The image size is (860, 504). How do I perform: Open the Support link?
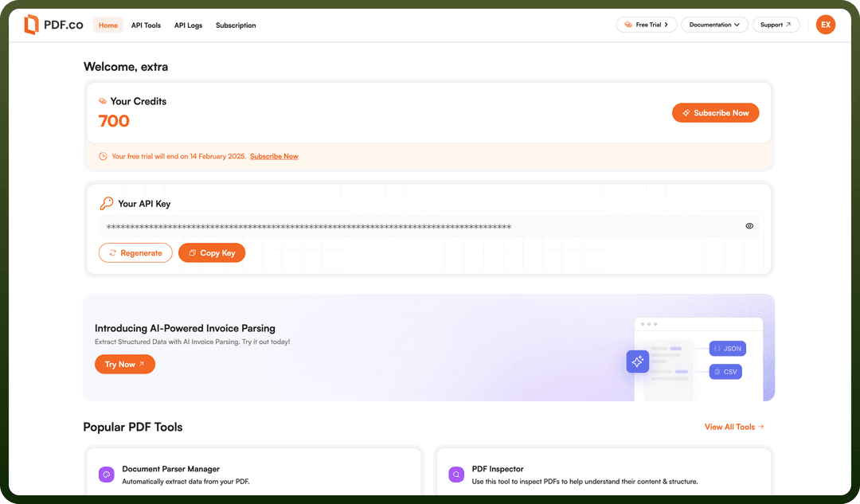coord(776,25)
